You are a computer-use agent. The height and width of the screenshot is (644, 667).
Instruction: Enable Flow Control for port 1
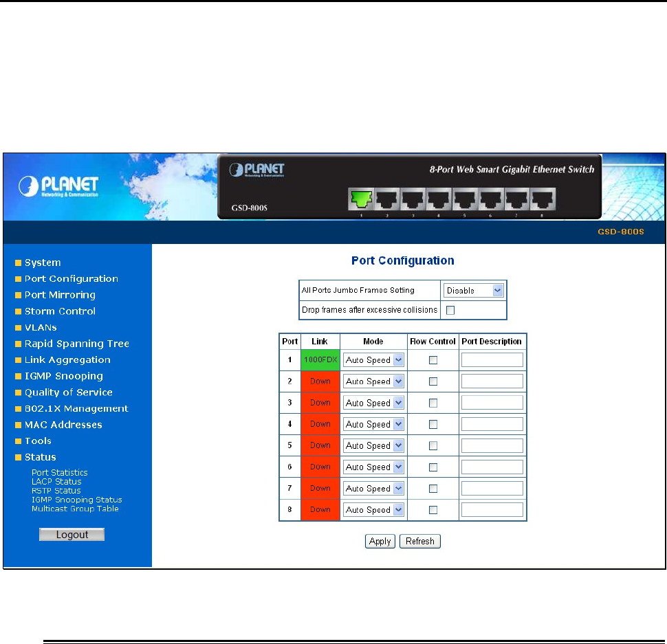[x=433, y=360]
